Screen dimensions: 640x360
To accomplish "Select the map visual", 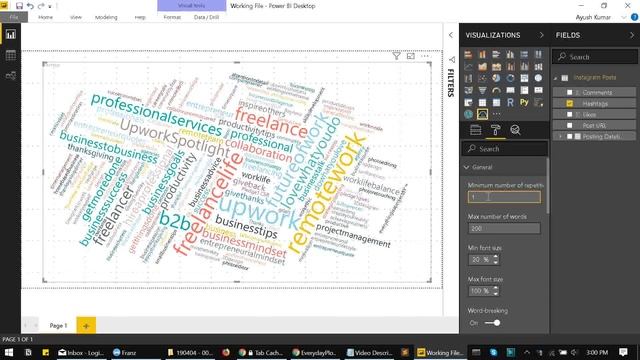I will 538,78.
